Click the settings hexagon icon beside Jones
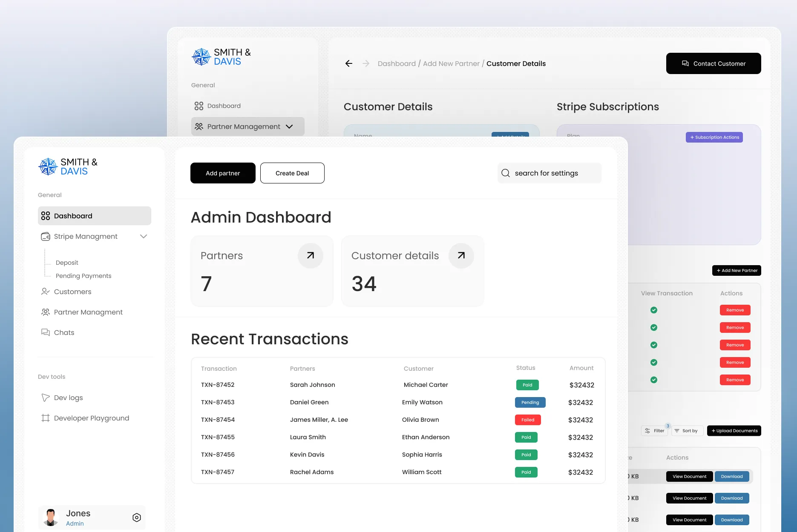797x532 pixels. click(137, 518)
